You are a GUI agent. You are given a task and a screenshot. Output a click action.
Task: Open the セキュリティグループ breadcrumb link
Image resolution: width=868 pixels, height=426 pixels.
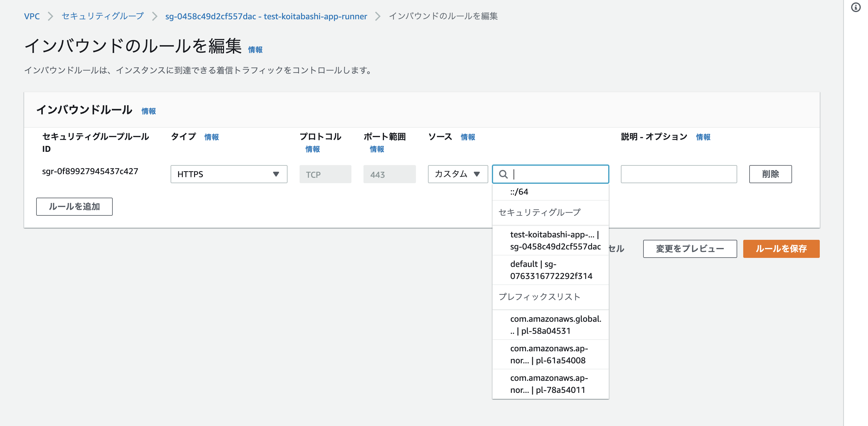(x=103, y=16)
